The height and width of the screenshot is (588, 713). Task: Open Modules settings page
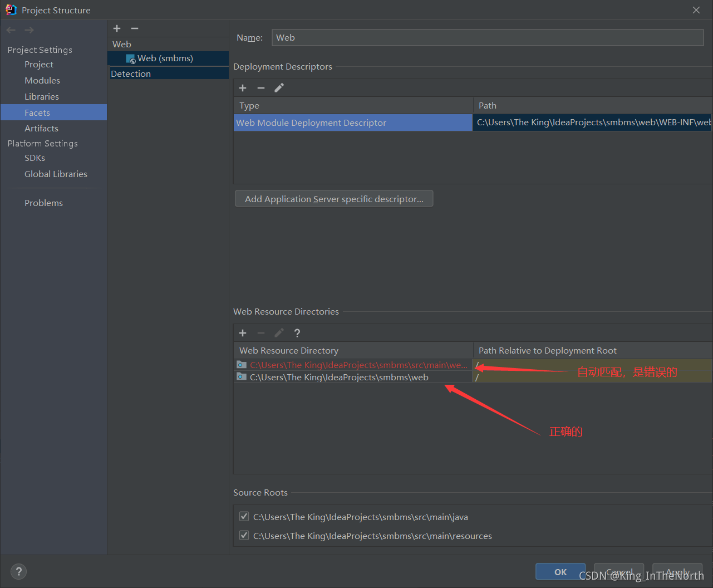pyautogui.click(x=42, y=81)
